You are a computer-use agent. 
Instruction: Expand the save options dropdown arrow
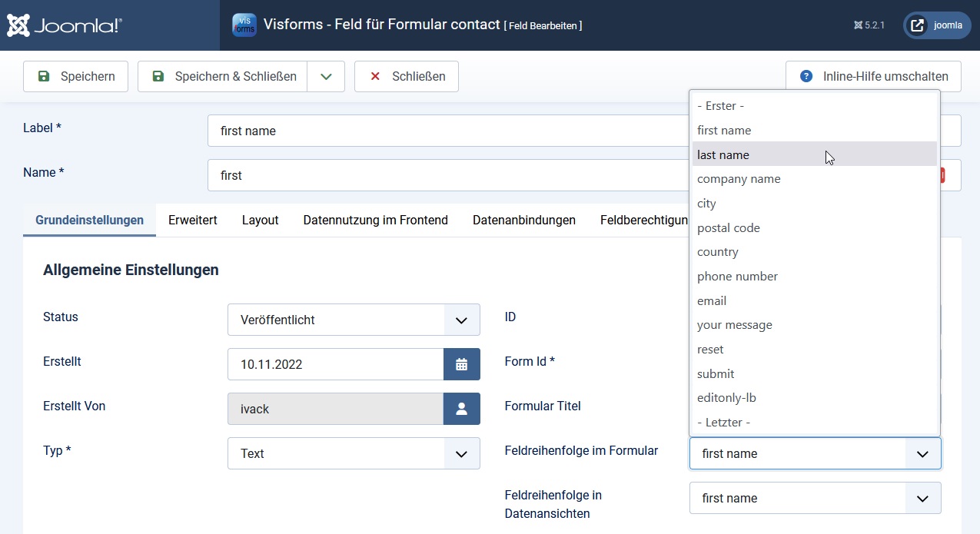tap(326, 76)
